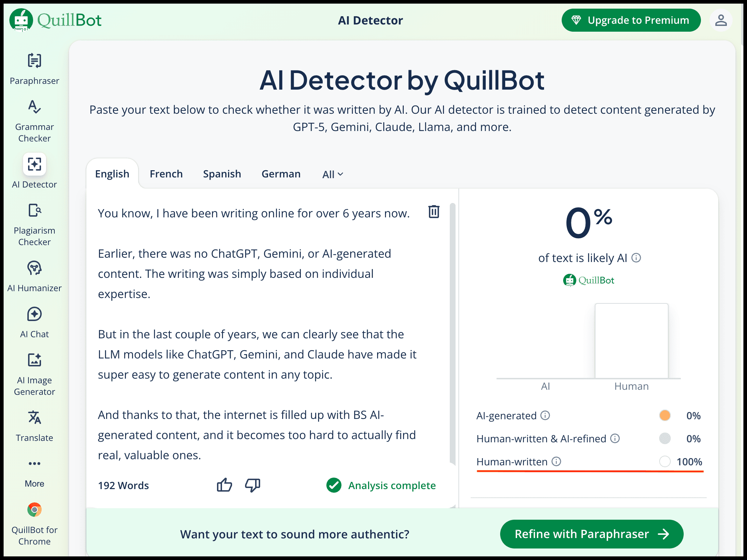Click the 'Human' chart axis label

631,386
